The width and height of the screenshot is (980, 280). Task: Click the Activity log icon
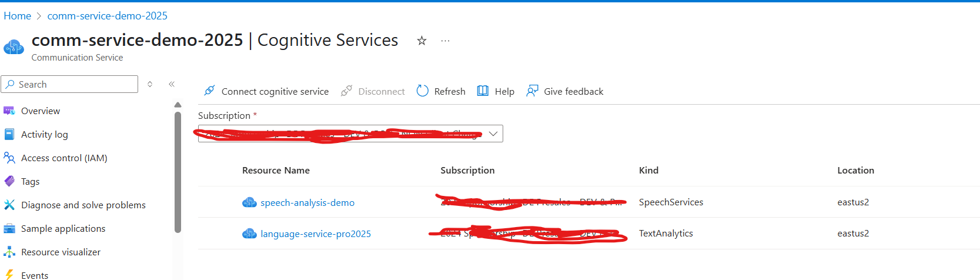(x=9, y=134)
